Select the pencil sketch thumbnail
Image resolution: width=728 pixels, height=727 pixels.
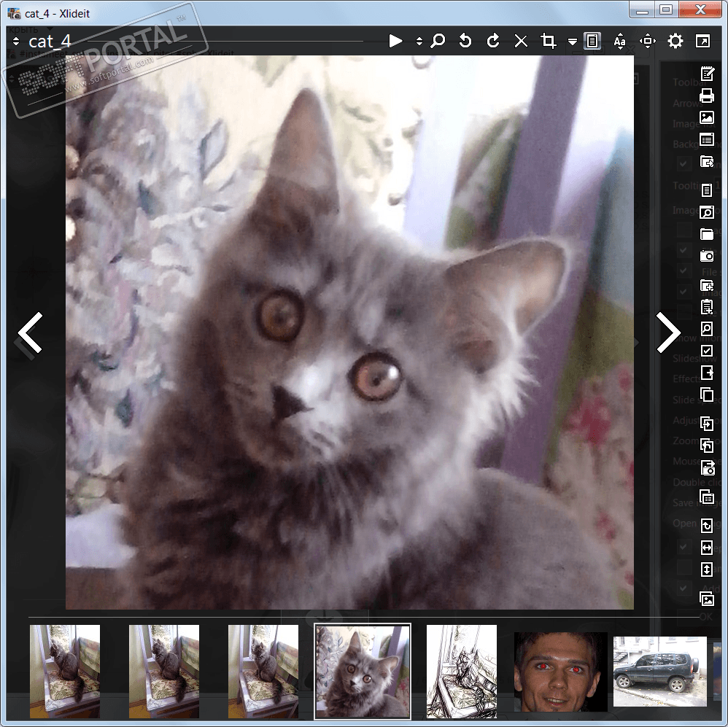pos(462,672)
